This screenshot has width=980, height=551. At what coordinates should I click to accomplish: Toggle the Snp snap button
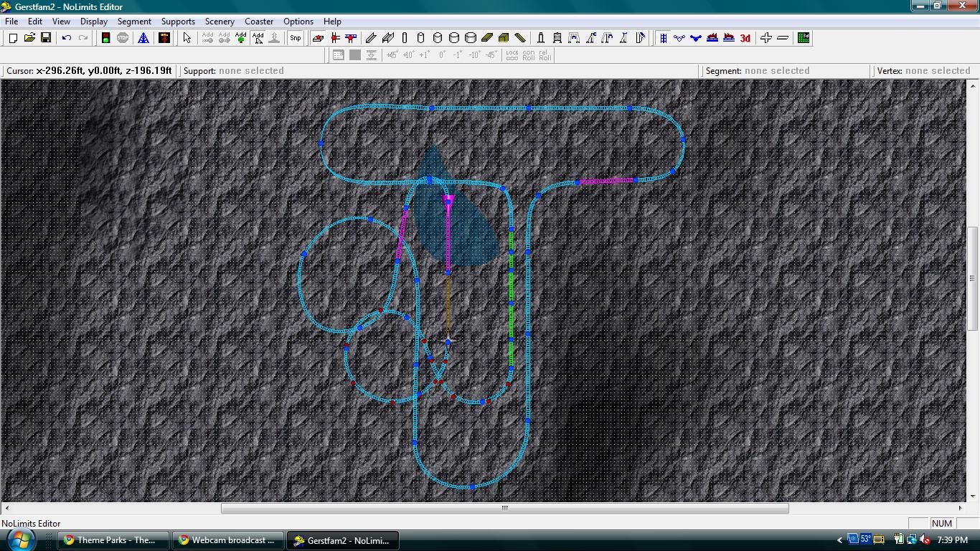(x=295, y=38)
